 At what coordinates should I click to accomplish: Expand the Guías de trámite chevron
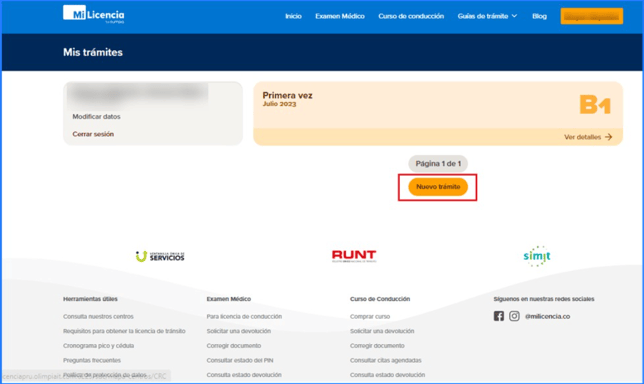click(514, 16)
